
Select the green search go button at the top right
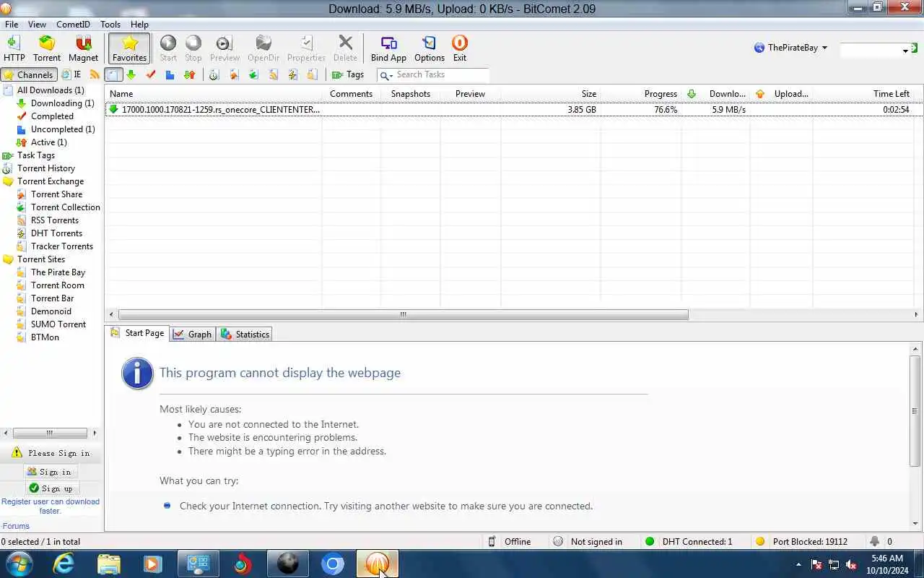coord(915,48)
